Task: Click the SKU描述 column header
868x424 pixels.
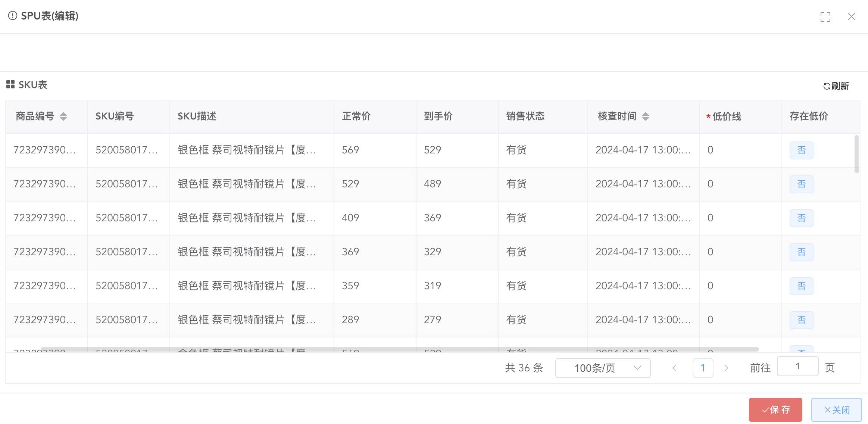Action: (x=197, y=116)
